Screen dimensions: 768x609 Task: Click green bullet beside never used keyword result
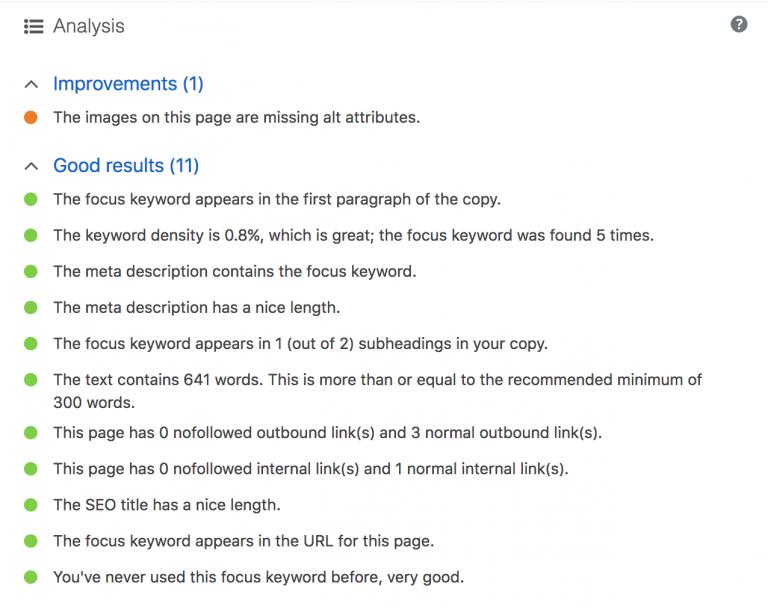(31, 577)
